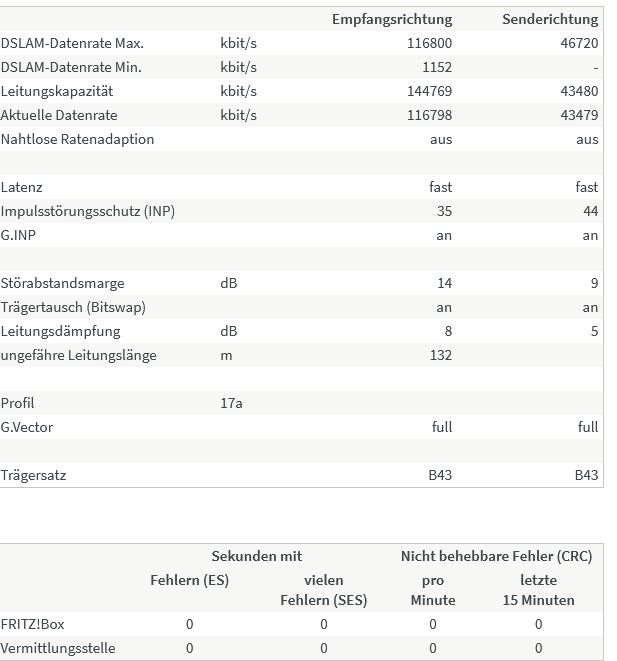Click the G.Vector row label
The width and height of the screenshot is (617, 661).
tap(27, 427)
